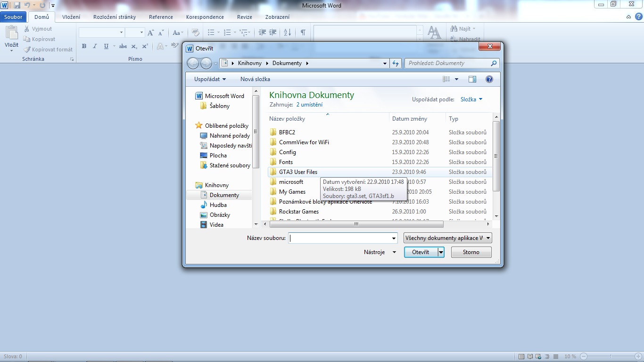Toggle Italic formatting in the ribbon
This screenshot has height=362, width=644.
click(x=95, y=46)
